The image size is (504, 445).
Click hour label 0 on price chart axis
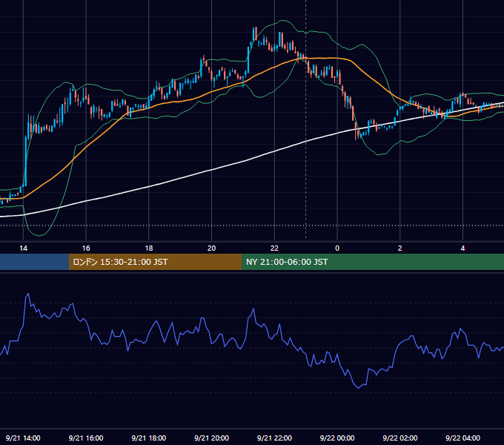coord(337,248)
